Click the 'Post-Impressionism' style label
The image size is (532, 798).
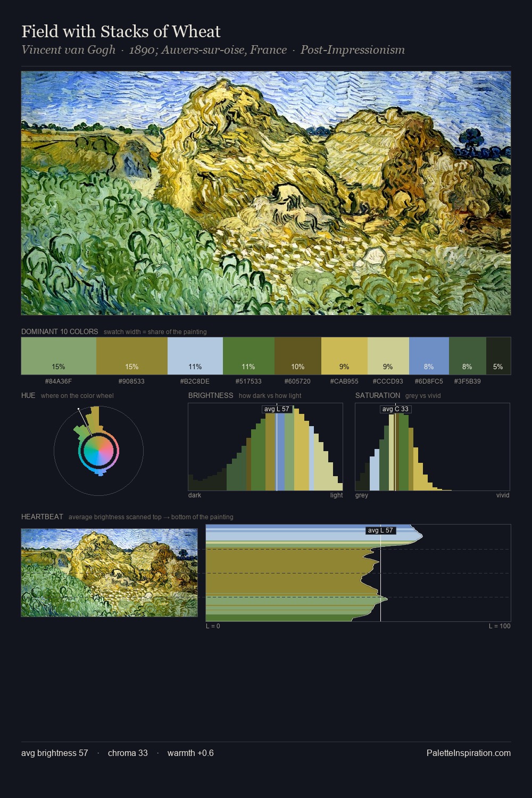353,50
